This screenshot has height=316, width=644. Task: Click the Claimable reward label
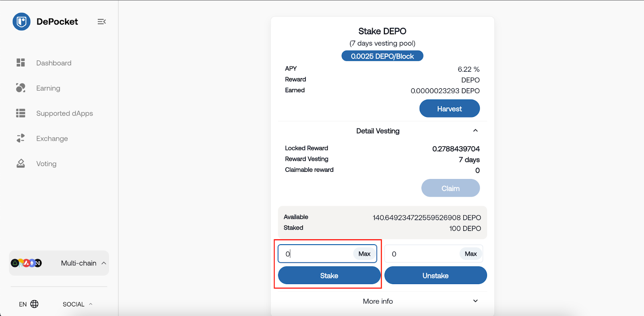tap(309, 170)
